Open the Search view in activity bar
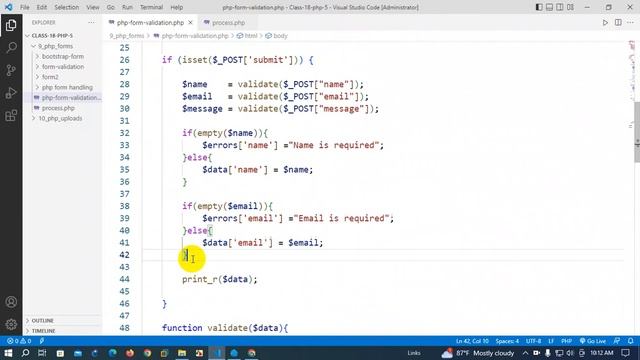 pos(11,47)
